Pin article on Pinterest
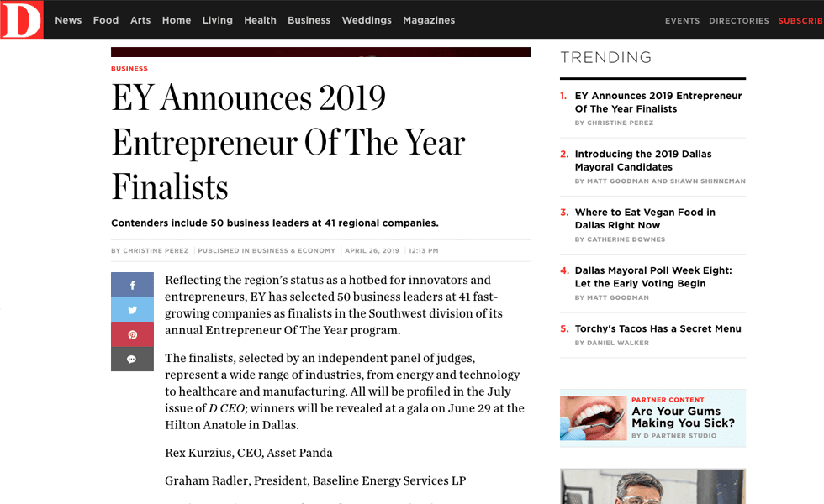This screenshot has width=824, height=504. pyautogui.click(x=132, y=334)
